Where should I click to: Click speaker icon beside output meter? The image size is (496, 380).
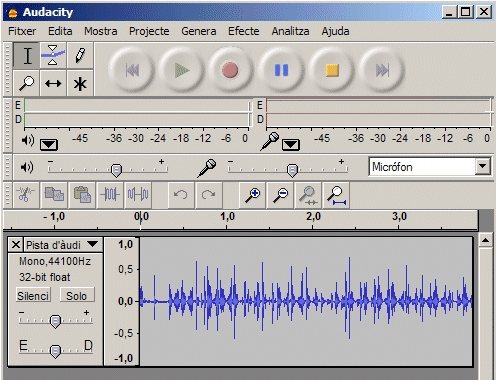click(28, 141)
